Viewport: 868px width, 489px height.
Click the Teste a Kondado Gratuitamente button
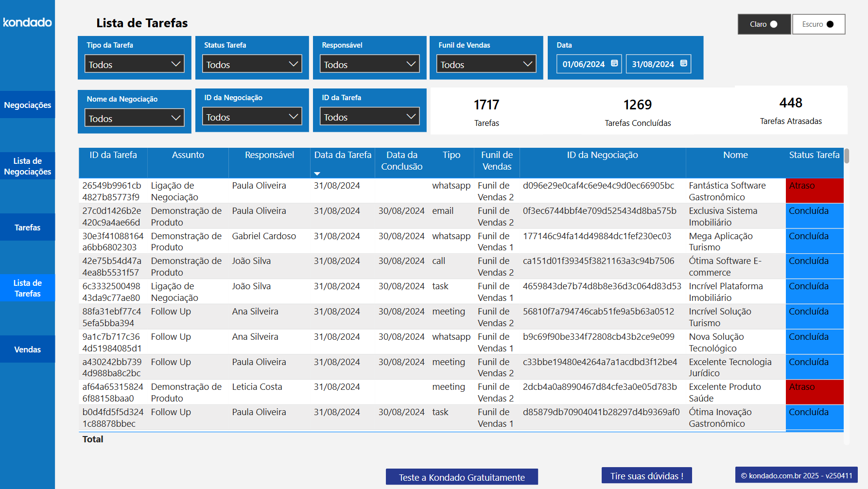coord(461,477)
